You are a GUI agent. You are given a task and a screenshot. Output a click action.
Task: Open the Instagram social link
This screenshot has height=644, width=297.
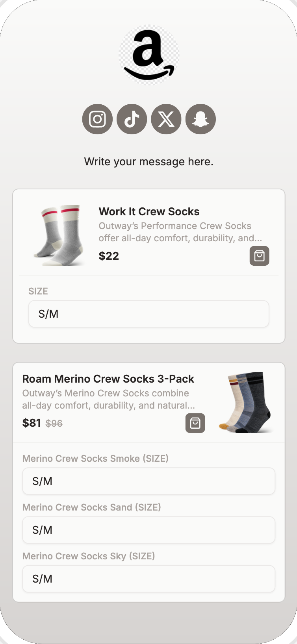[x=97, y=119]
